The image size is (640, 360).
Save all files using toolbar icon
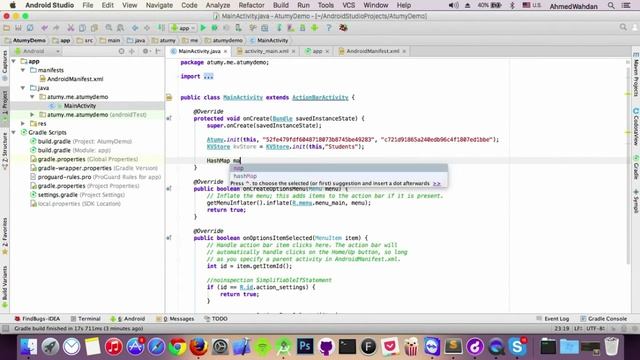18,28
